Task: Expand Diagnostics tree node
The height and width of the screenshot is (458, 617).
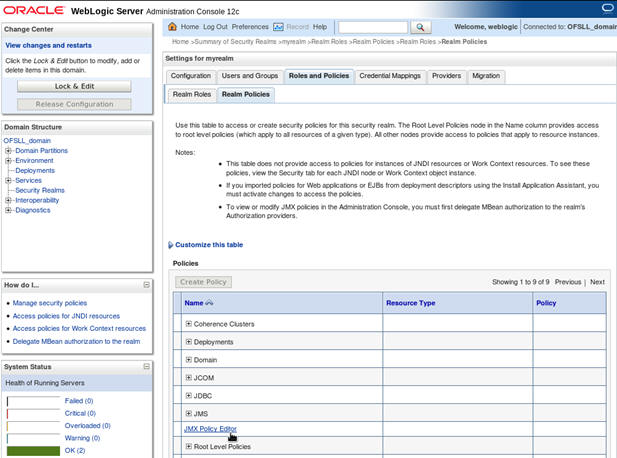Action: tap(8, 210)
